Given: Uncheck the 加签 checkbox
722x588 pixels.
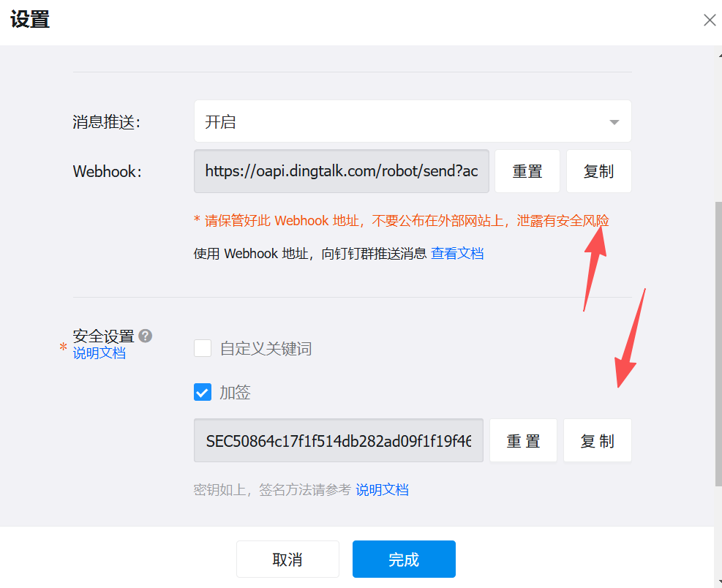Looking at the screenshot, I should 203,393.
